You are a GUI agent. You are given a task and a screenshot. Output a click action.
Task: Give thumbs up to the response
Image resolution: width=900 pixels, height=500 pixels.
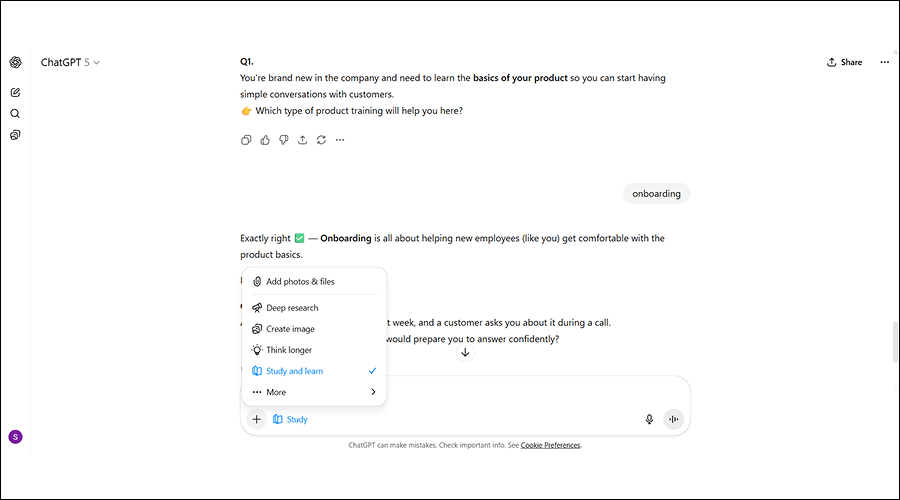pos(265,140)
